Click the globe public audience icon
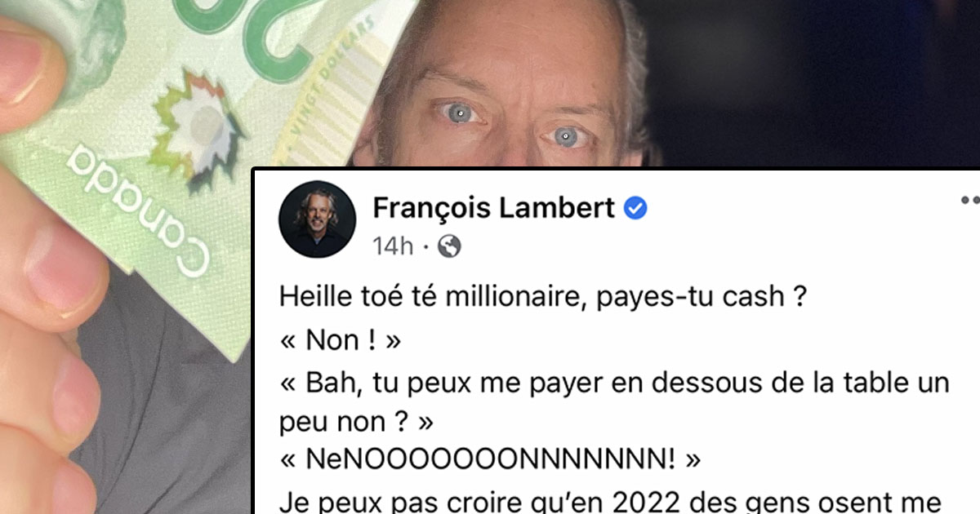 [449, 246]
